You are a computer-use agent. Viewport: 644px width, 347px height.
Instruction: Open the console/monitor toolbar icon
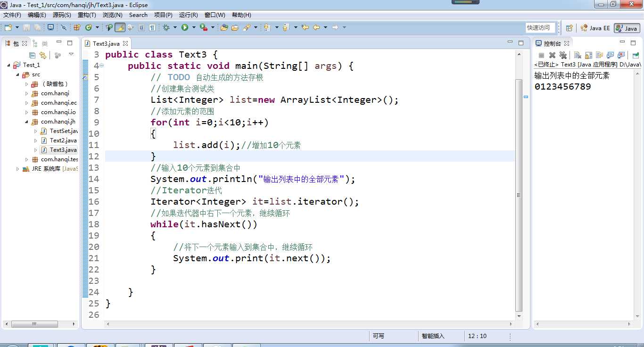coord(50,28)
